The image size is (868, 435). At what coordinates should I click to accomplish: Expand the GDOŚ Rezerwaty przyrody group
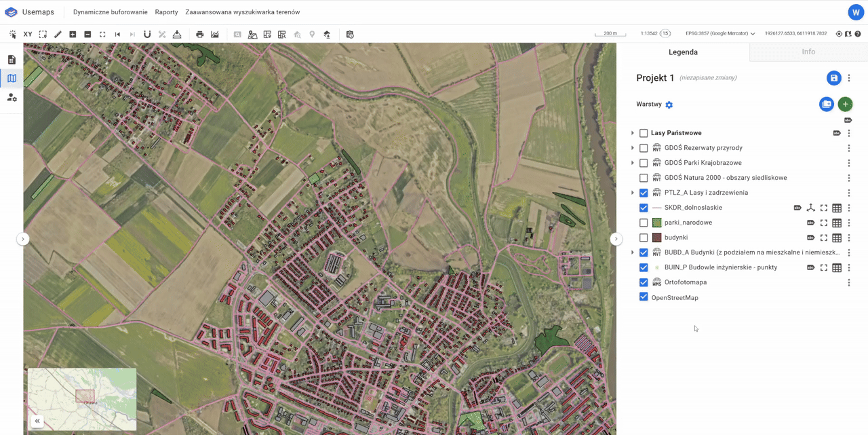click(633, 148)
